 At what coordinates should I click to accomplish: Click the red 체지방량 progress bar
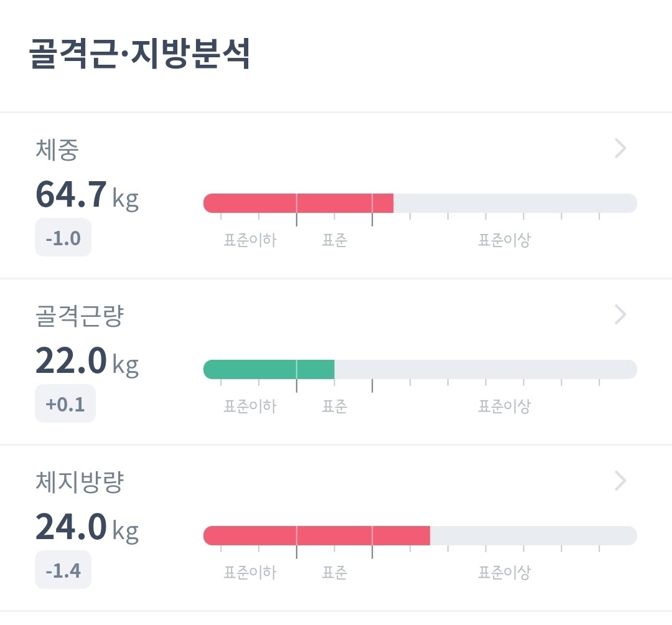[x=317, y=535]
